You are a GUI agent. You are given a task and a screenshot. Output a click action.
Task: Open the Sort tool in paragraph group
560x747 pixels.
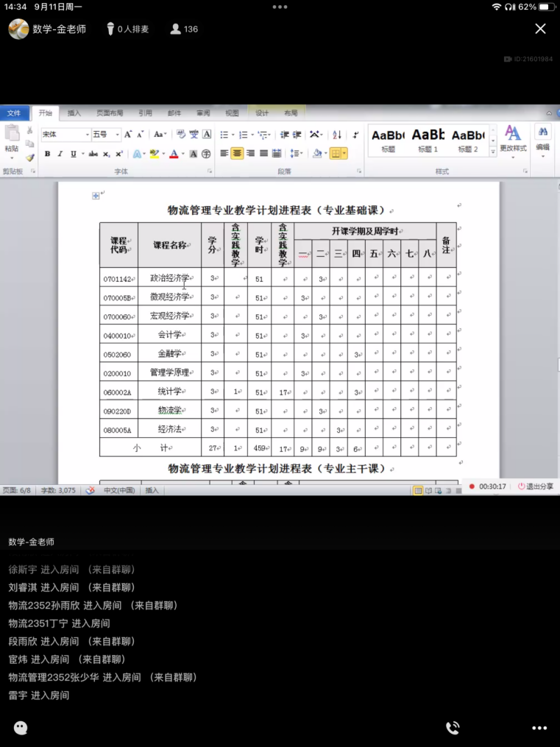point(337,135)
